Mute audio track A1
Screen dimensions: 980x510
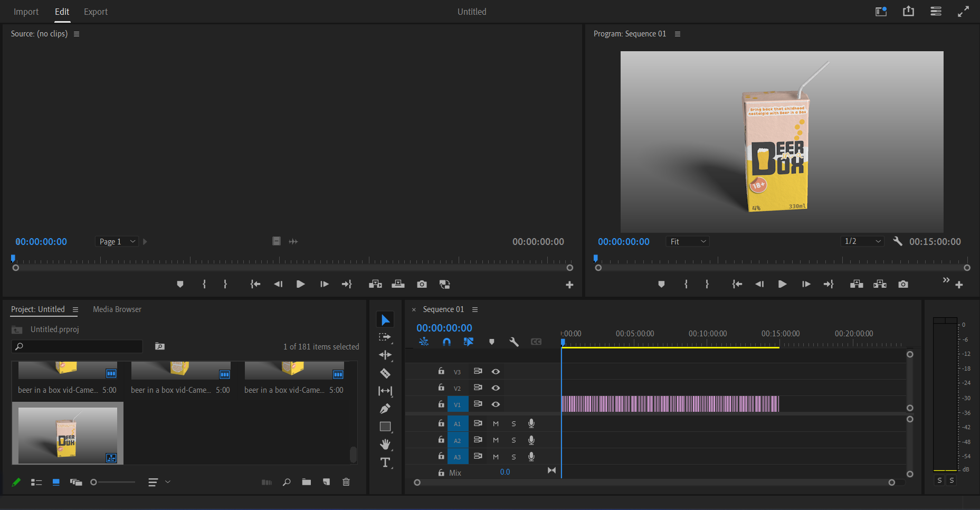point(496,423)
